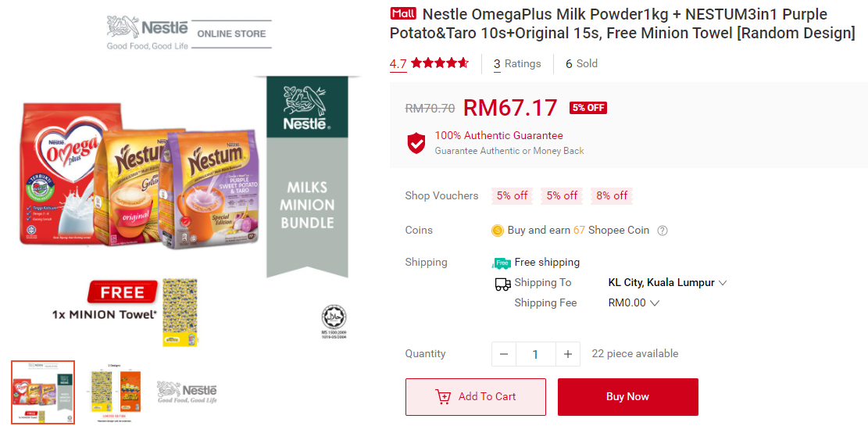Click the Shipping To delivery truck icon
The image size is (868, 433).
502,284
